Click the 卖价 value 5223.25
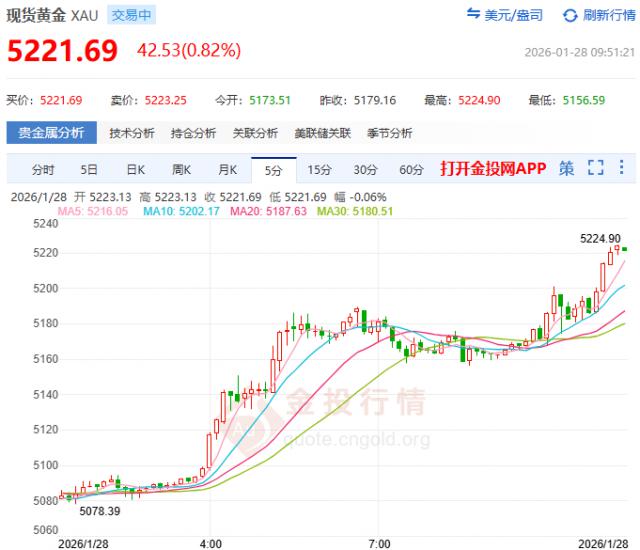Viewport: 640px width, 550px height. pyautogui.click(x=166, y=100)
